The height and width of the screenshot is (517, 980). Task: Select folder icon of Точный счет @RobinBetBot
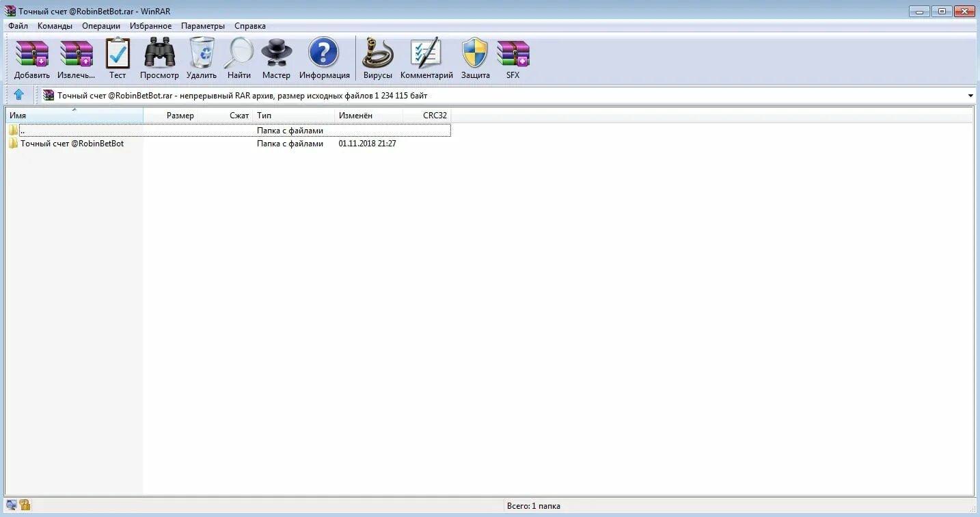[13, 144]
